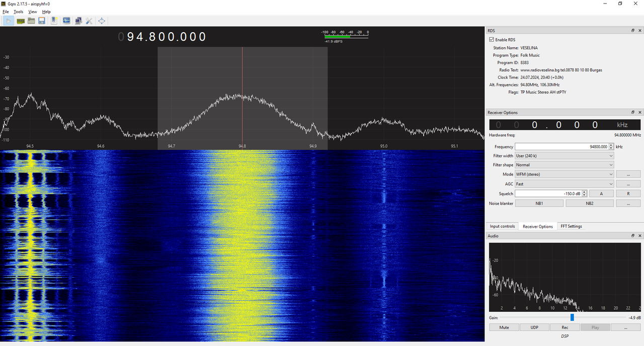Click the Program Type value Folk Music
Viewport: 644px width, 346px height.
pos(530,55)
